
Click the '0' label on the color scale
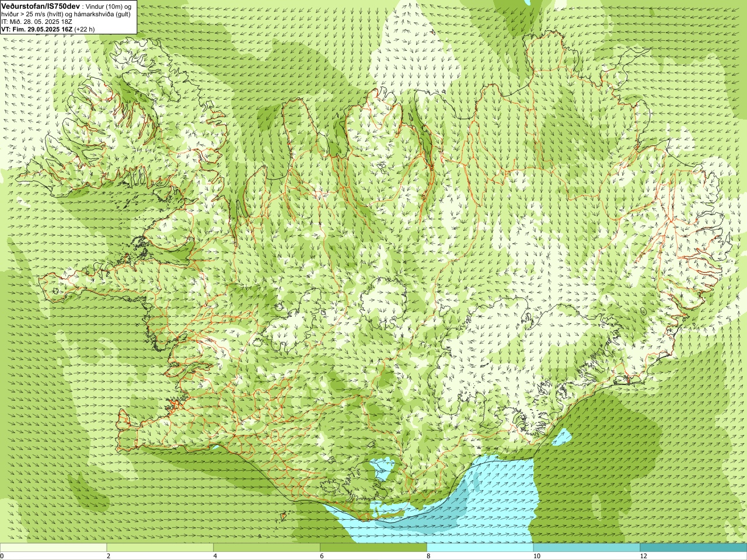tap(2, 556)
